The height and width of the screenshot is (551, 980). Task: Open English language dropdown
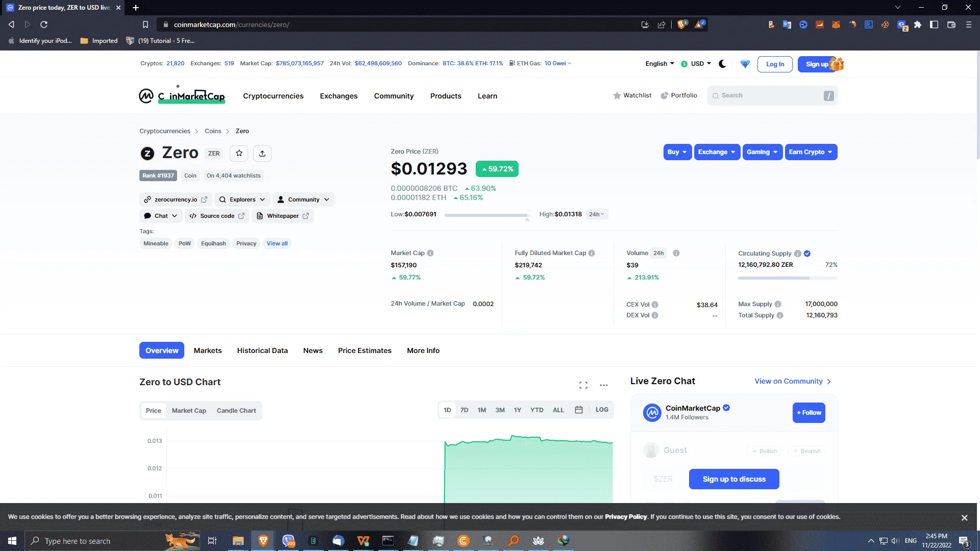click(660, 64)
